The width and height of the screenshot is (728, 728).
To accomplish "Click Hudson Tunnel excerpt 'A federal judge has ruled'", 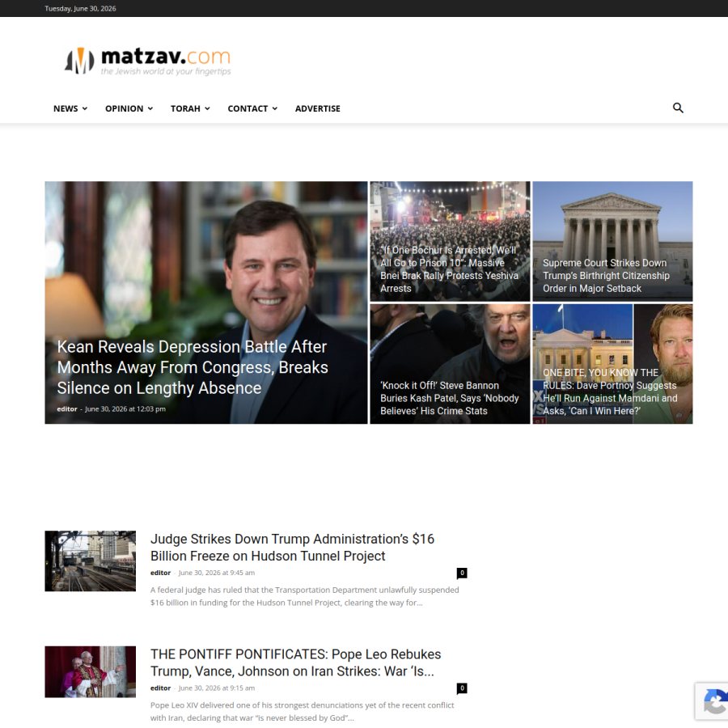I will coord(305,596).
